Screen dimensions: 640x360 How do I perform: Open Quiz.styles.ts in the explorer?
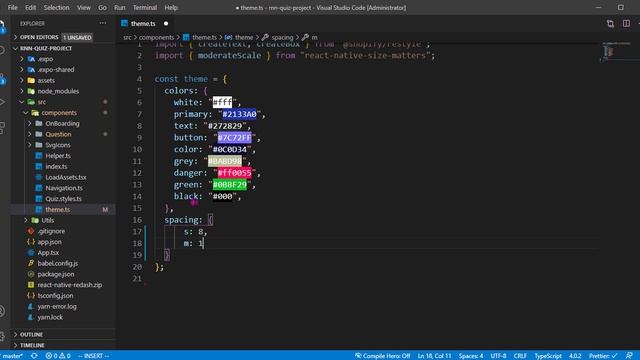(x=63, y=199)
